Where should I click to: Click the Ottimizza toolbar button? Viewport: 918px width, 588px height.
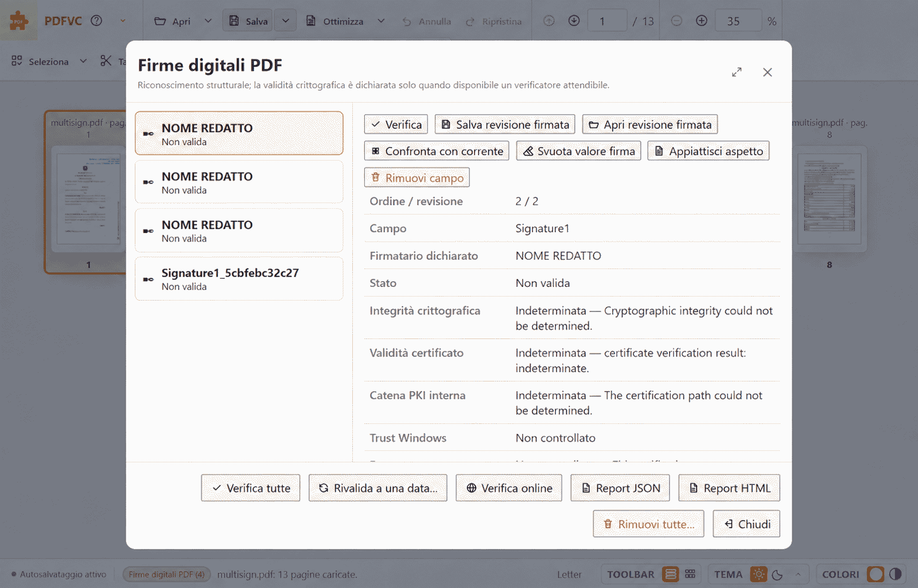(335, 21)
